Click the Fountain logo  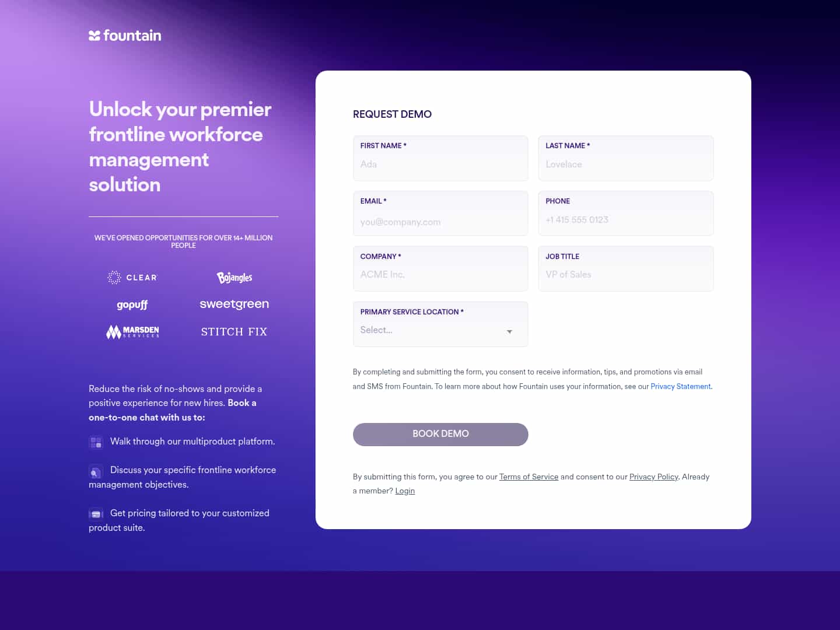point(125,36)
